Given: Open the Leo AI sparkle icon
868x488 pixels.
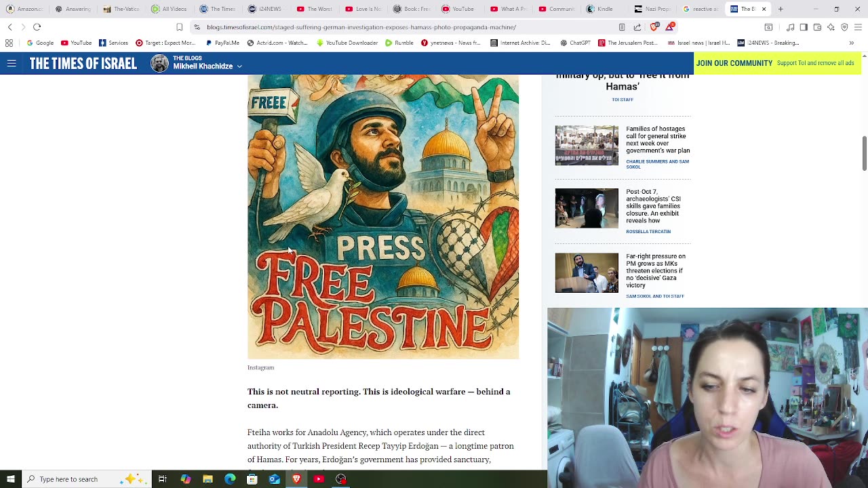Looking at the screenshot, I should click(831, 27).
